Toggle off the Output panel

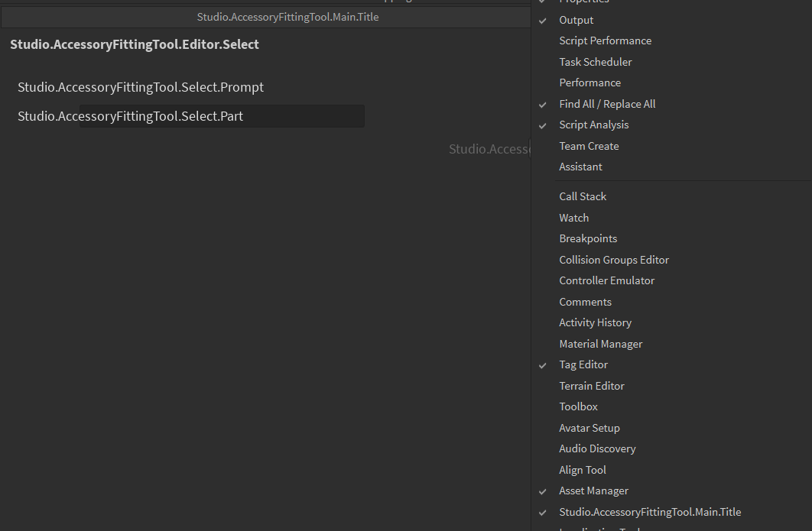click(x=576, y=19)
